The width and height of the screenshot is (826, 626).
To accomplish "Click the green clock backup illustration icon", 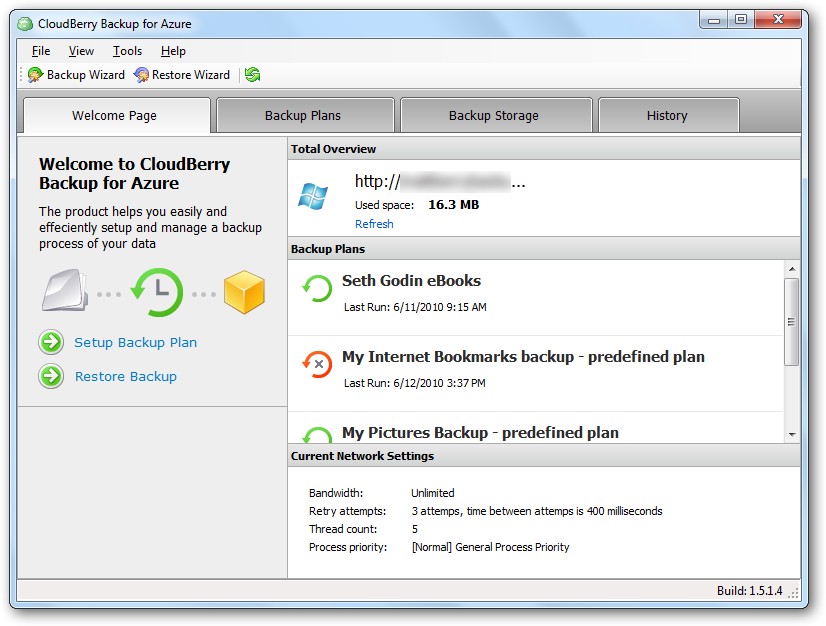I will click(x=157, y=292).
